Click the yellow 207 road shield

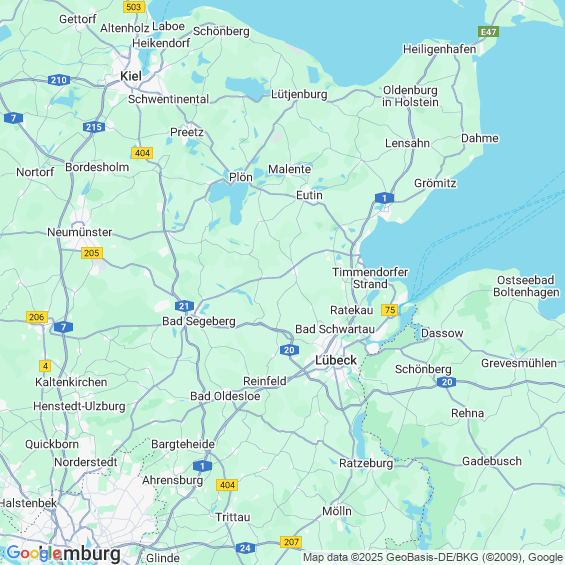pos(291,542)
